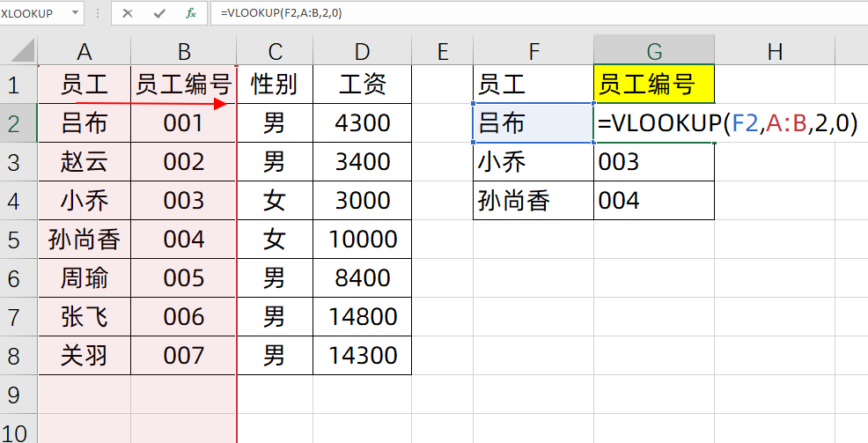Select column F header
This screenshot has width=868, height=443.
pos(533,51)
